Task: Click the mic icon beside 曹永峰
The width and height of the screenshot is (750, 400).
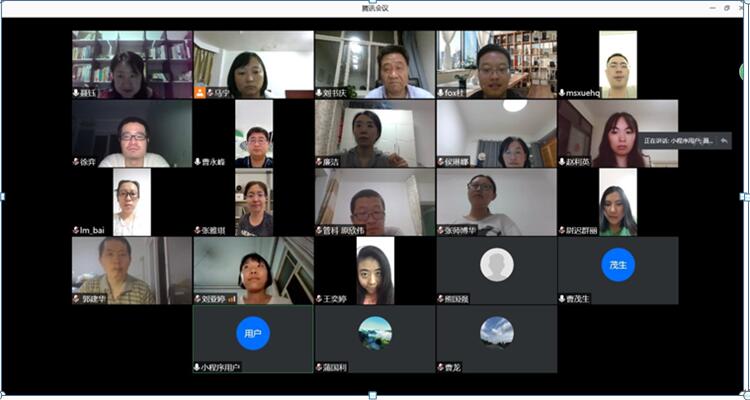Action: pos(198,161)
